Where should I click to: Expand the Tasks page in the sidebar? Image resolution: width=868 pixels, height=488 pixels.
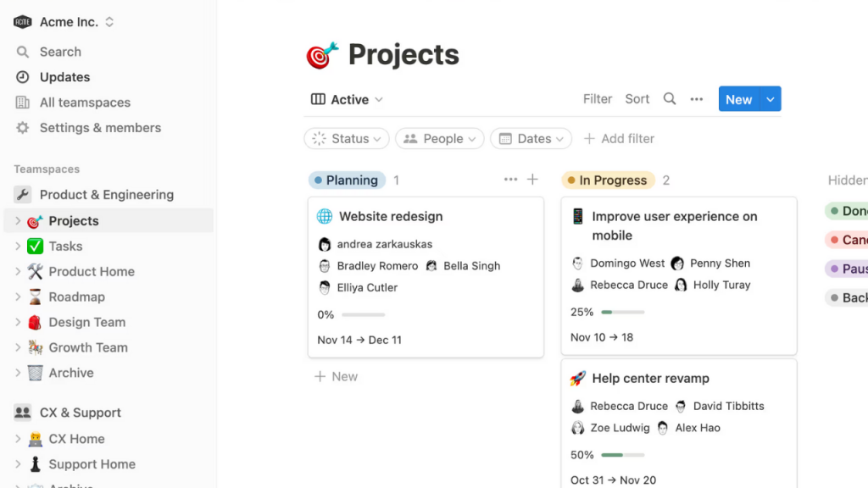(x=18, y=247)
